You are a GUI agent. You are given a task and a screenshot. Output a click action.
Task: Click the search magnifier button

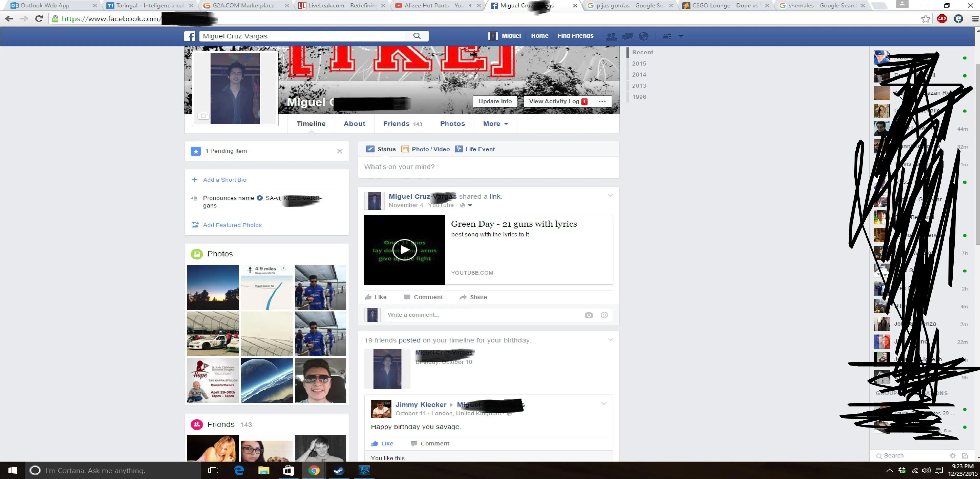417,36
